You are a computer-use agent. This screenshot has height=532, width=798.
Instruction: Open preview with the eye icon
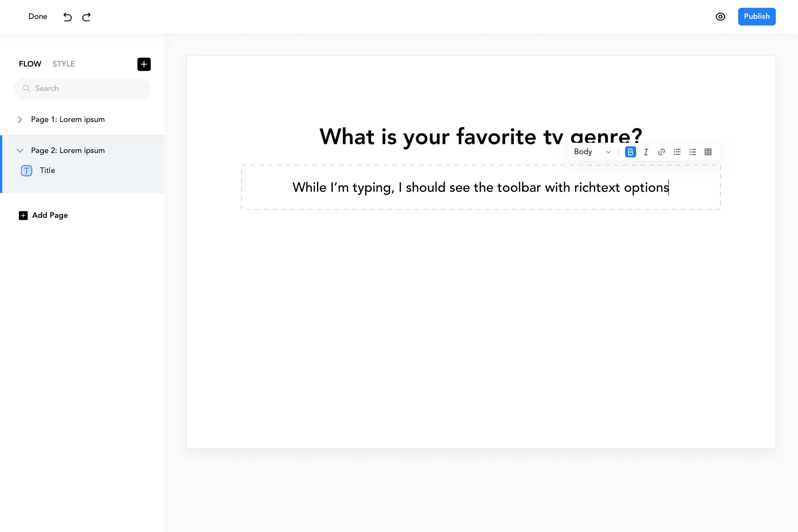720,17
